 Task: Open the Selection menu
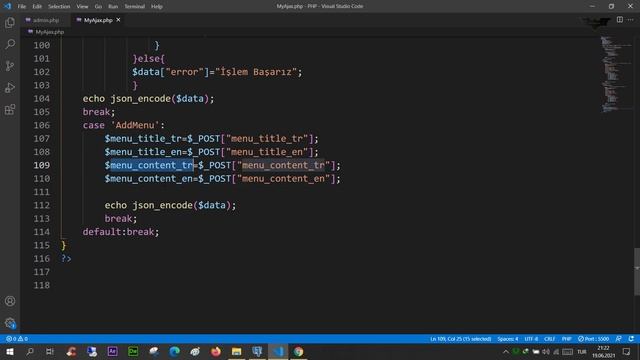59,6
